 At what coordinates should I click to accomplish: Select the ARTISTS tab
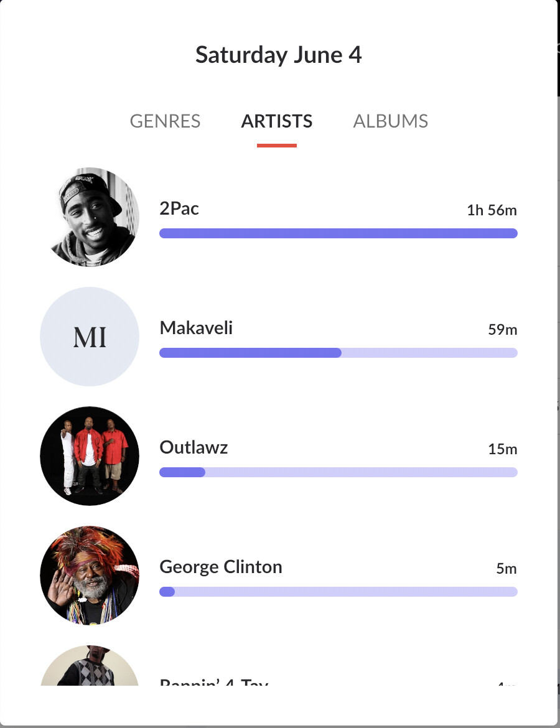point(277,121)
